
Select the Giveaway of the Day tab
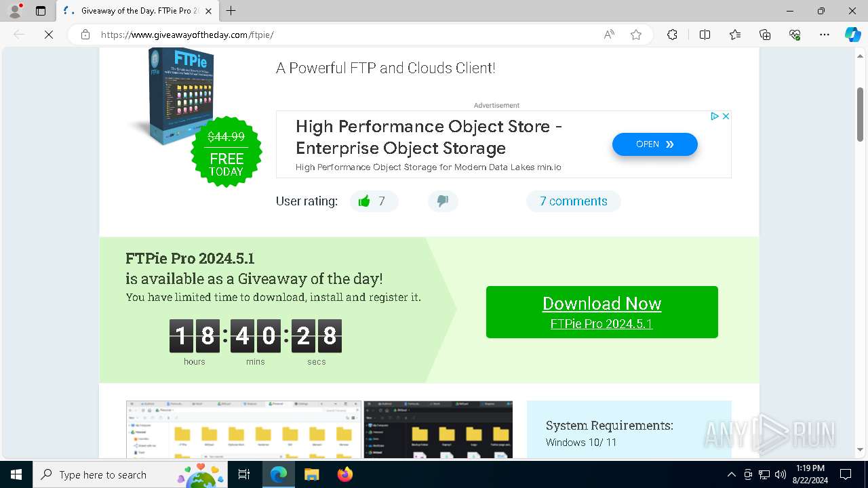click(x=138, y=11)
